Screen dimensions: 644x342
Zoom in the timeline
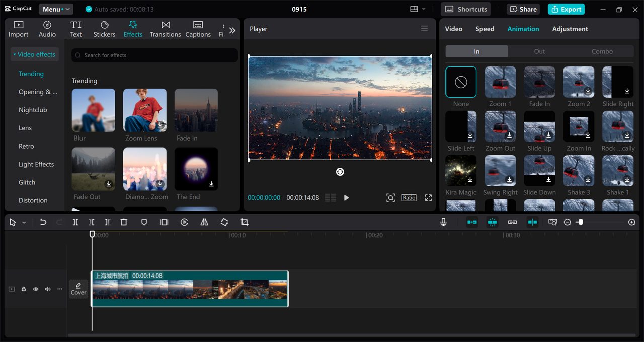point(632,222)
